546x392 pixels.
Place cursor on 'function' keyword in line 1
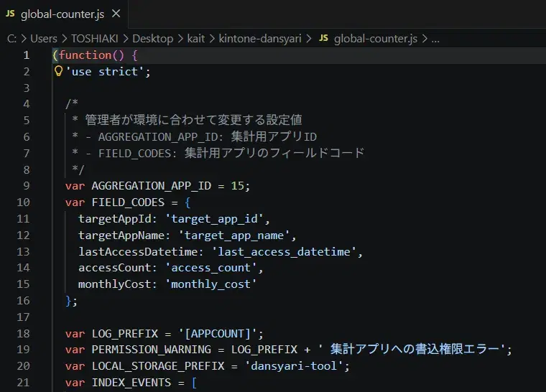[x=85, y=55]
